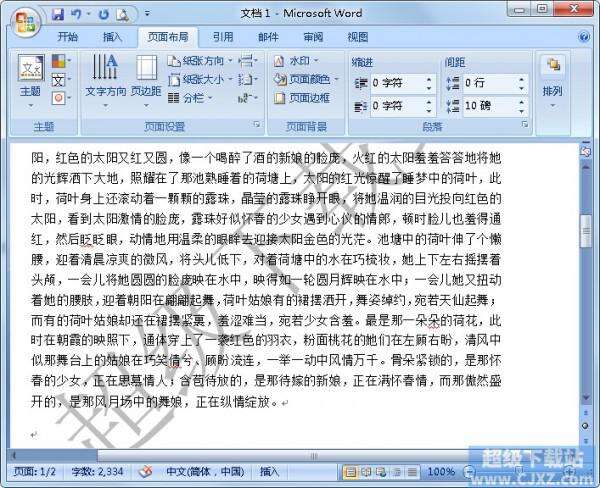Click the vertical scrollbar thumb
Viewport: 600px width, 488px height.
[x=585, y=231]
